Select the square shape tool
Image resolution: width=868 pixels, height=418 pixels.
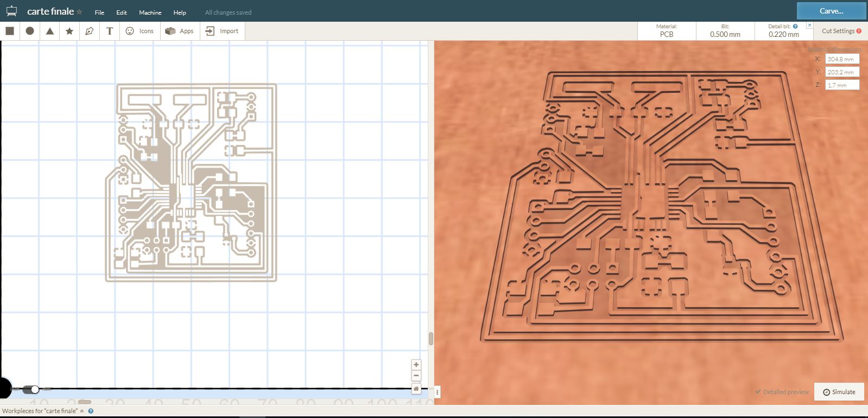[10, 31]
